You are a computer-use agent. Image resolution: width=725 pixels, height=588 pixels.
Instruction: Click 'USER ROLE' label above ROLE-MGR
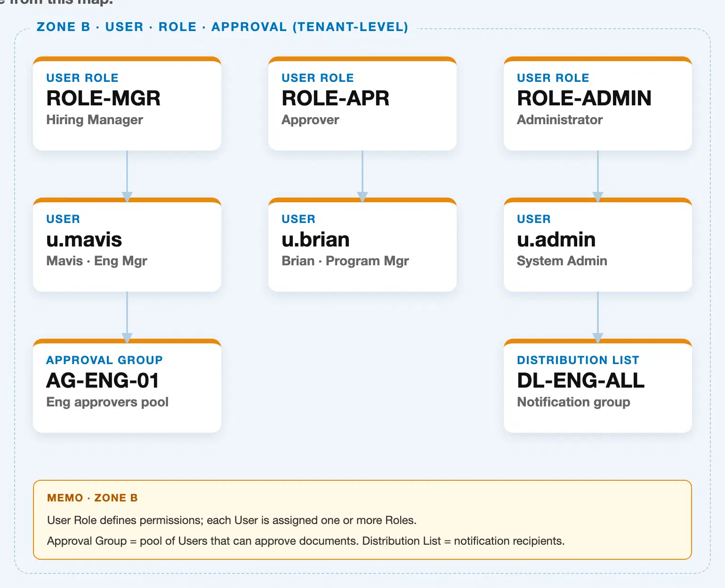point(82,78)
